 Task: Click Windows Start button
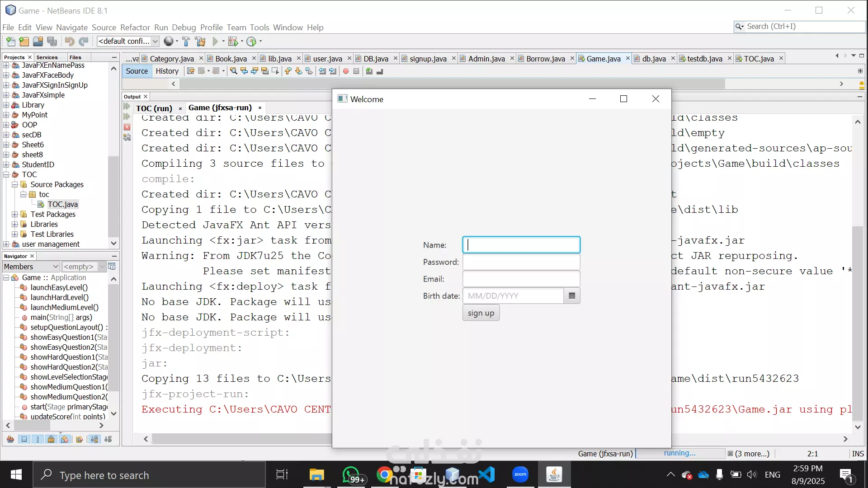tap(16, 474)
